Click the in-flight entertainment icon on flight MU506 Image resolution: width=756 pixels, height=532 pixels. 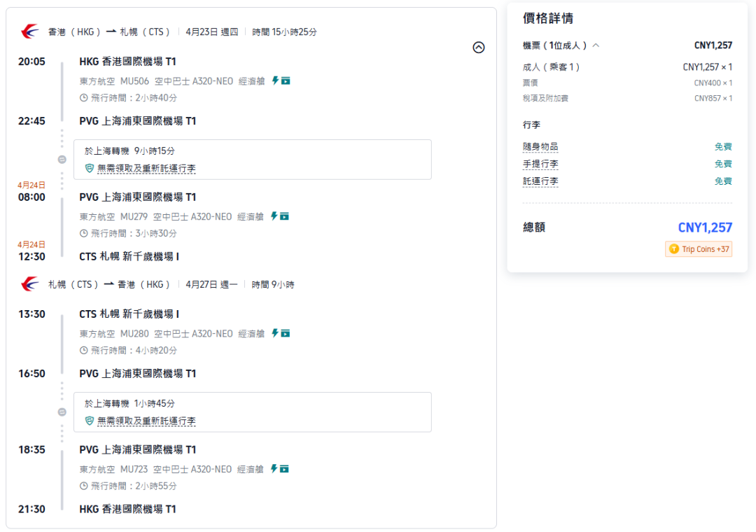pos(284,80)
